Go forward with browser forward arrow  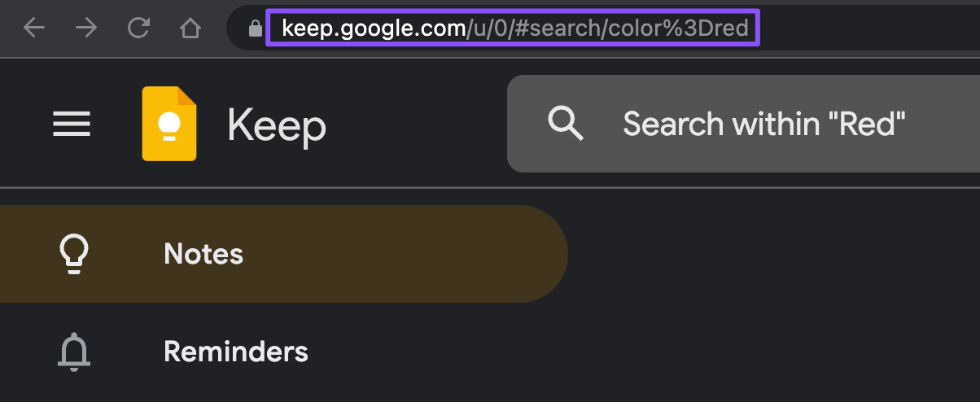click(85, 28)
